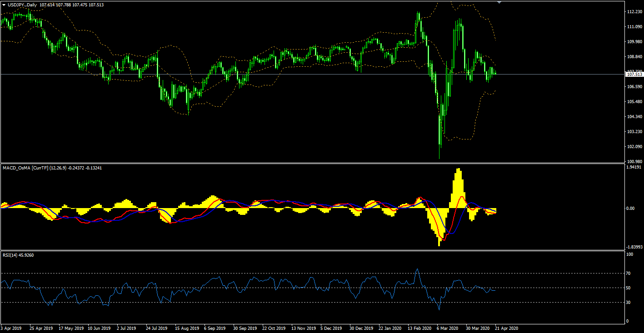The height and width of the screenshot is (333, 644).
Task: Click price scale value 106.590
Action: pos(634,87)
